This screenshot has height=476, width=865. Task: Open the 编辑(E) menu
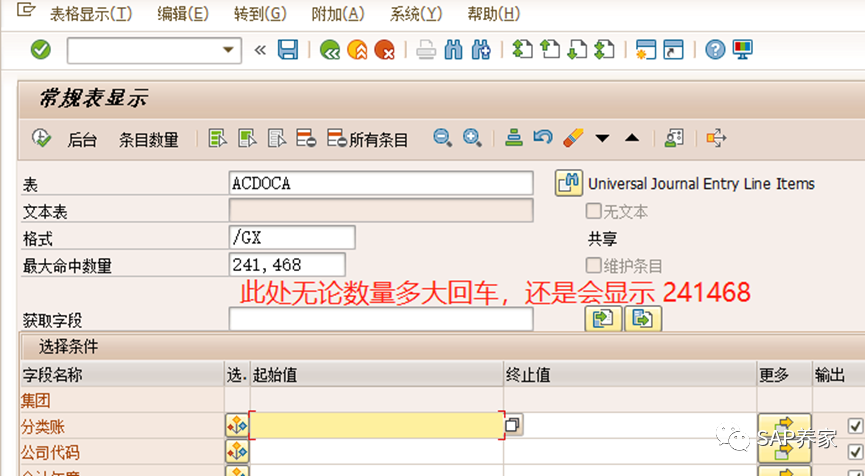[183, 14]
